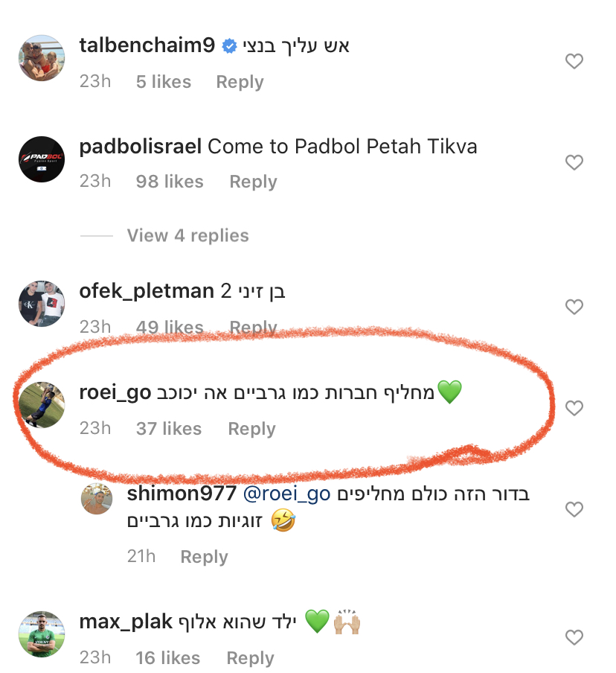Open roei_go's profile avatar
Screen dimensions: 616x673
pos(41,404)
